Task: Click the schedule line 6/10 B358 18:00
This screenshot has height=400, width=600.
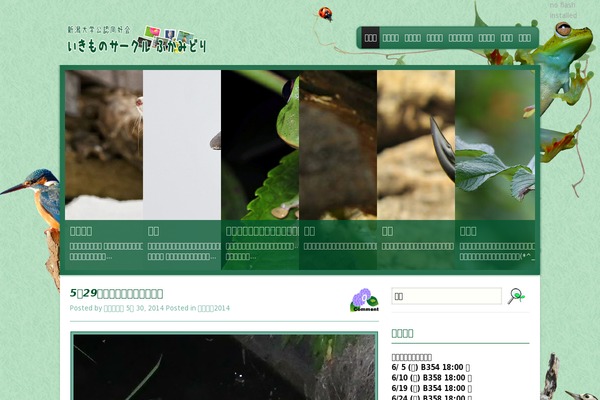Action: [431, 378]
